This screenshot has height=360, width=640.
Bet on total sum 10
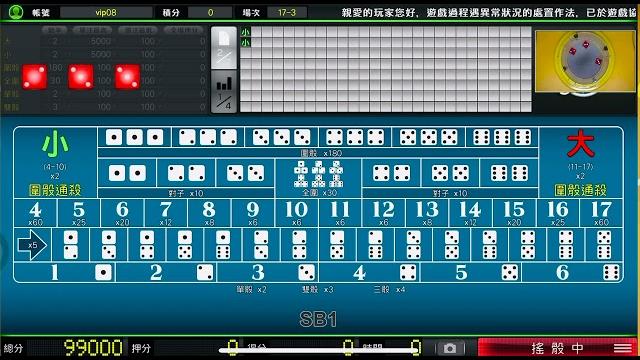pyautogui.click(x=296, y=213)
